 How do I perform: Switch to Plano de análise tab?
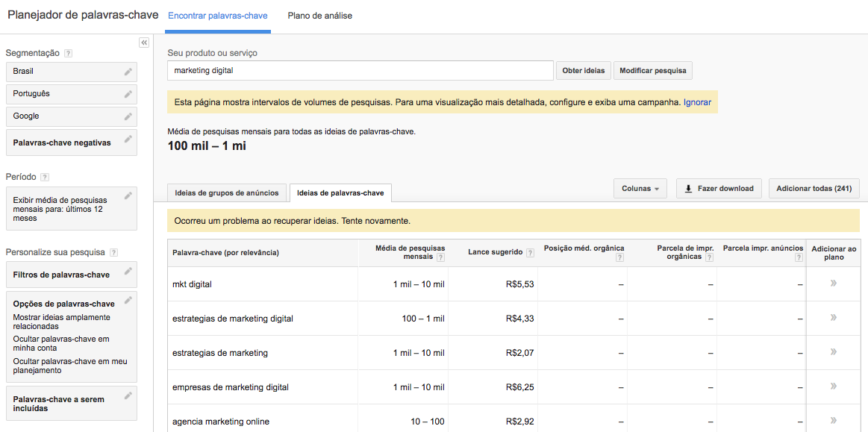(x=319, y=16)
